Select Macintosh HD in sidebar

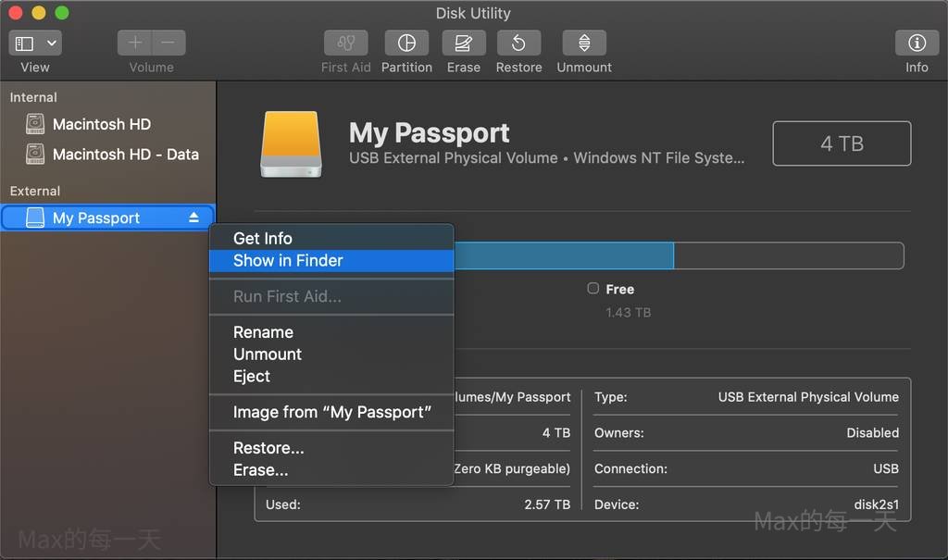pos(101,124)
